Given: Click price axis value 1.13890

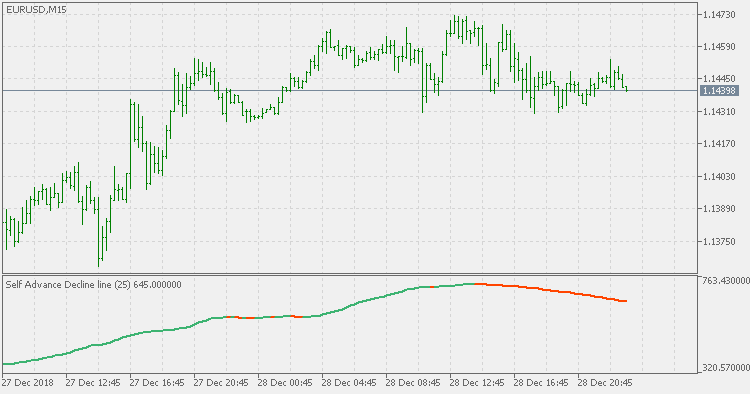Looking at the screenshot, I should [x=719, y=209].
